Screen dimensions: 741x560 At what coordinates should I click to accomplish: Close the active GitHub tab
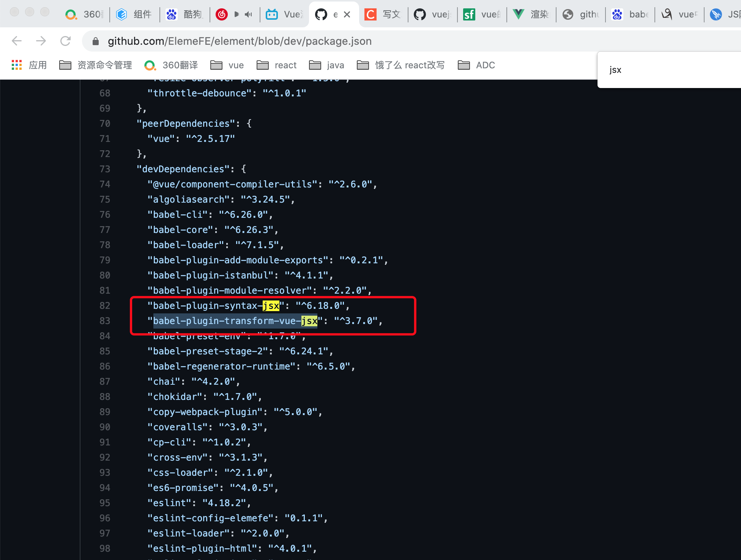347,14
